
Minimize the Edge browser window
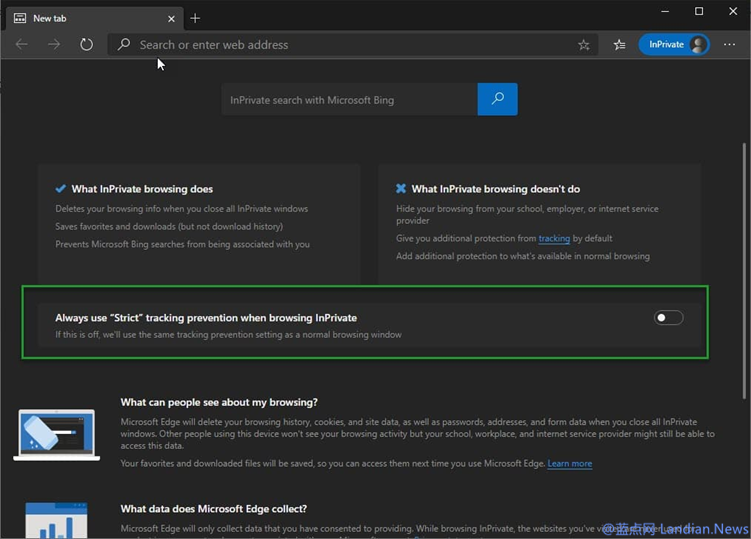[x=664, y=11]
